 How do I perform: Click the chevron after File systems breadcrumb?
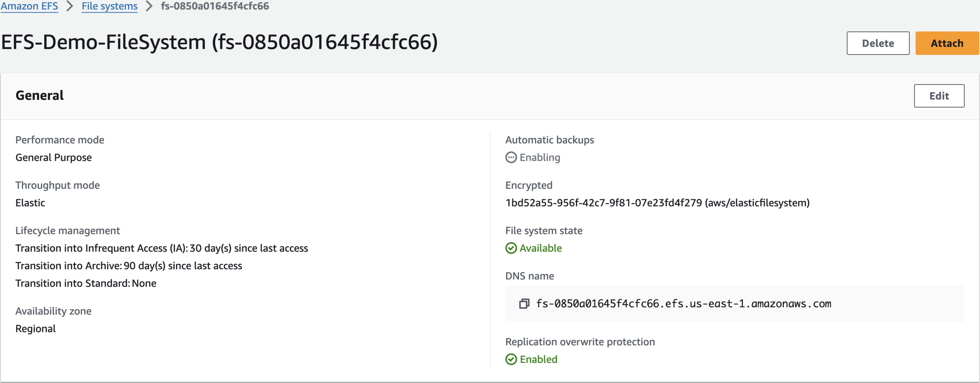pos(149,6)
